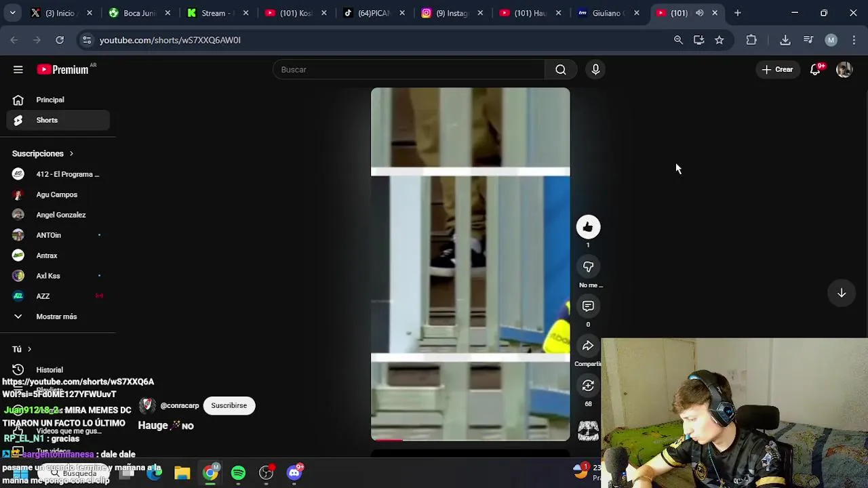The width and height of the screenshot is (868, 488).
Task: Reload the browser page
Action: (x=60, y=40)
